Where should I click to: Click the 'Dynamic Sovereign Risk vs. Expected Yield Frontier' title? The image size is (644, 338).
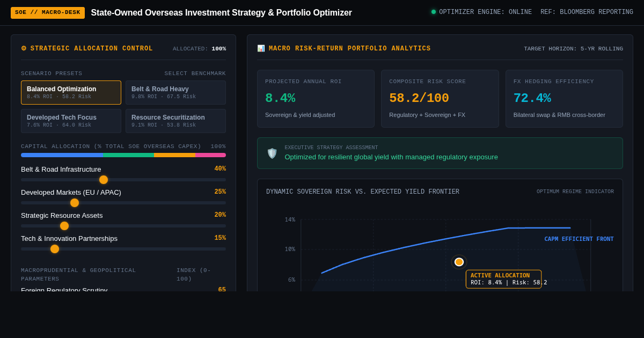click(363, 192)
